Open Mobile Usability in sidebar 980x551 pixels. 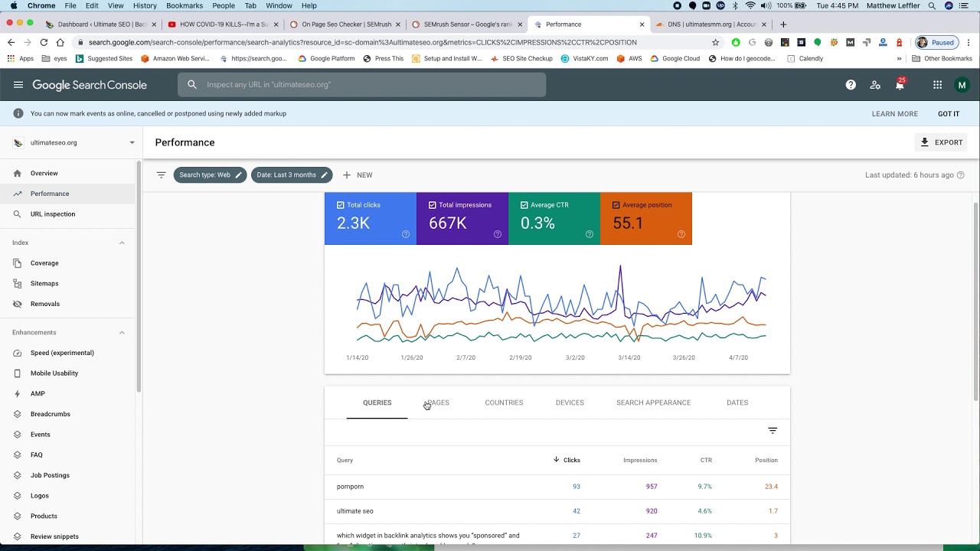(54, 373)
